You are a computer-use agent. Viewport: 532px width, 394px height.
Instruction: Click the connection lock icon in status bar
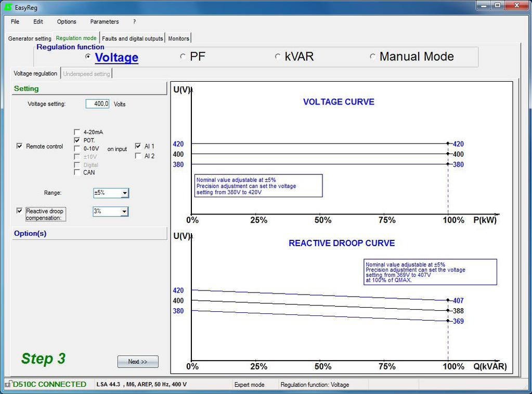click(x=8, y=384)
